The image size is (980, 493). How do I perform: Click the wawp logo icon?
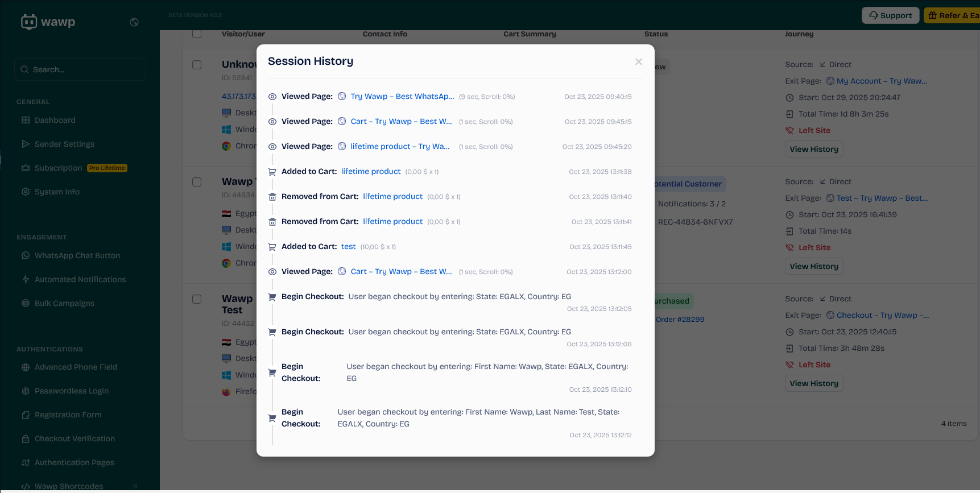point(29,22)
